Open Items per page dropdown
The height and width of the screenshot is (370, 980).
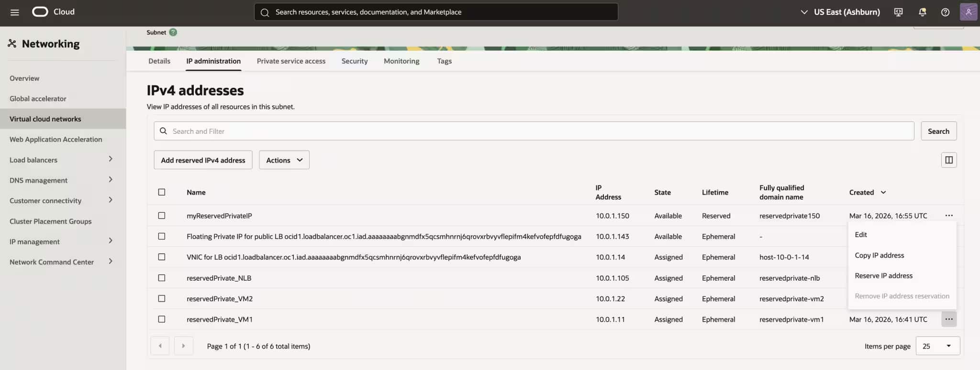[x=937, y=346]
